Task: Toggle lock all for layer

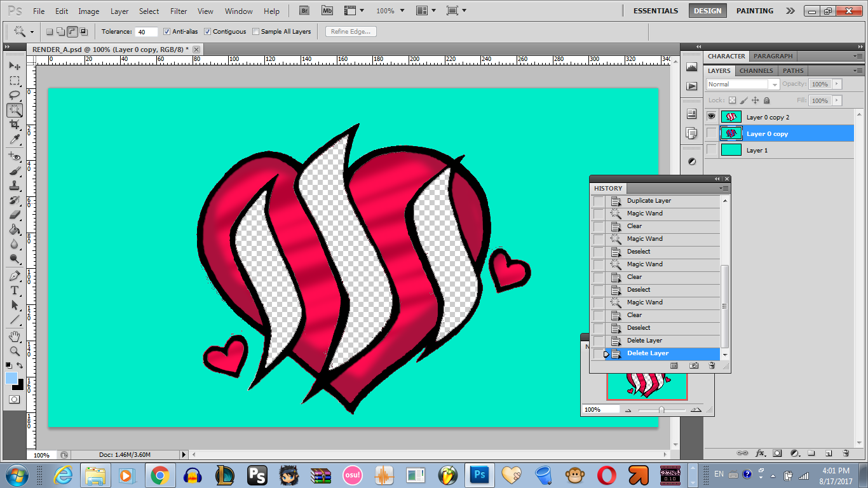Action: [x=766, y=100]
